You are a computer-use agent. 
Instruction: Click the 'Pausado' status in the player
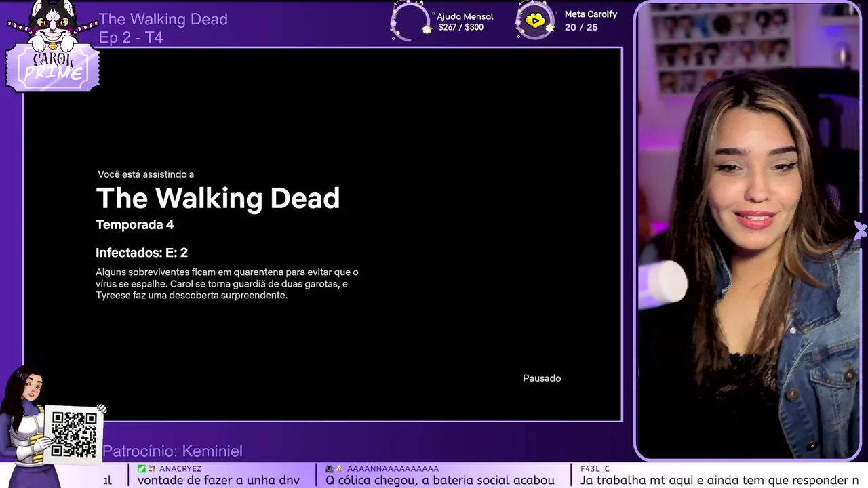click(542, 378)
